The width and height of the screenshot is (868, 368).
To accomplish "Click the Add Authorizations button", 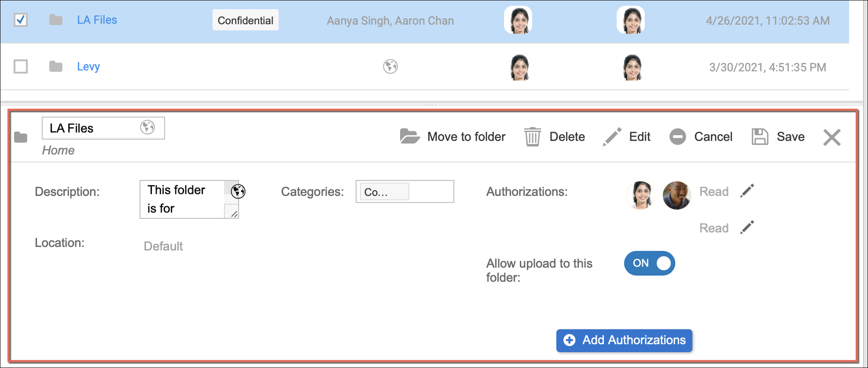I will point(624,340).
